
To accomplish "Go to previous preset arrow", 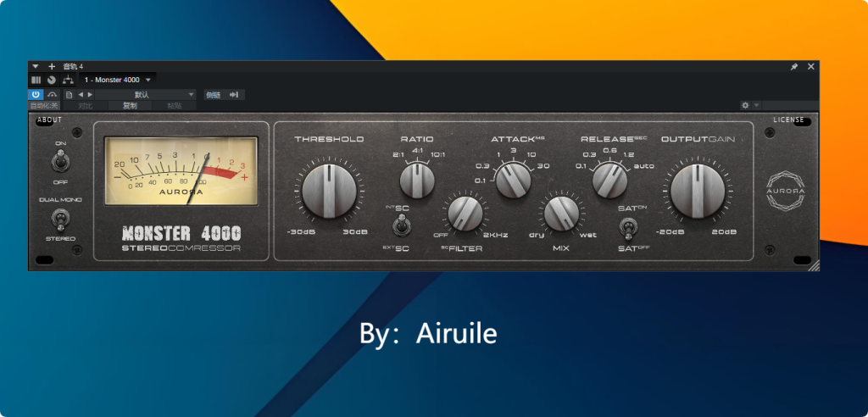I will coord(81,95).
